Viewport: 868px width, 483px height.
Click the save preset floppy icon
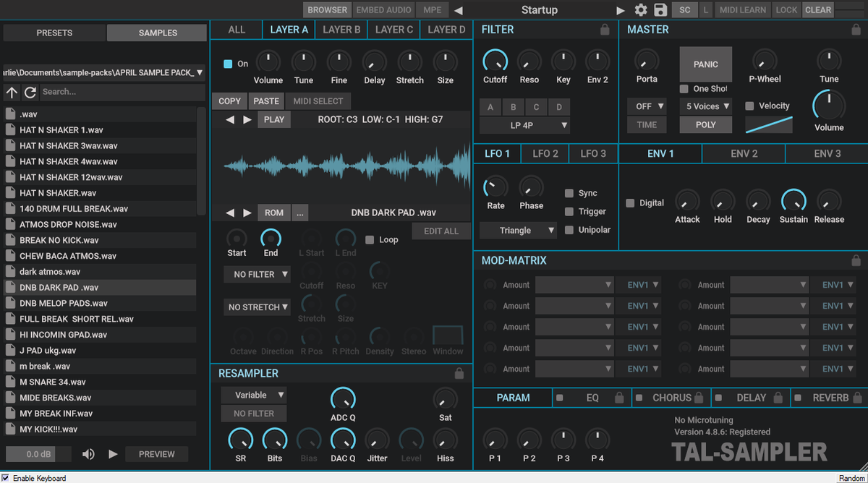pyautogui.click(x=660, y=10)
